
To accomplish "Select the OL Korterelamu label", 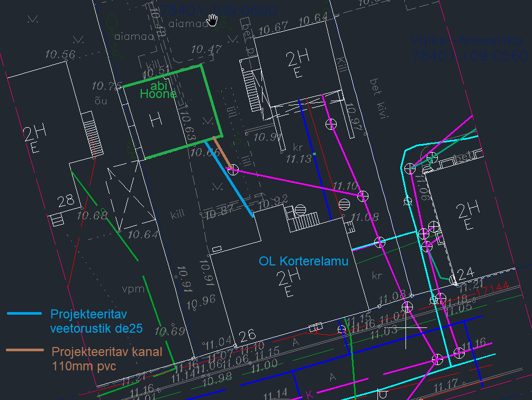I will (x=303, y=261).
